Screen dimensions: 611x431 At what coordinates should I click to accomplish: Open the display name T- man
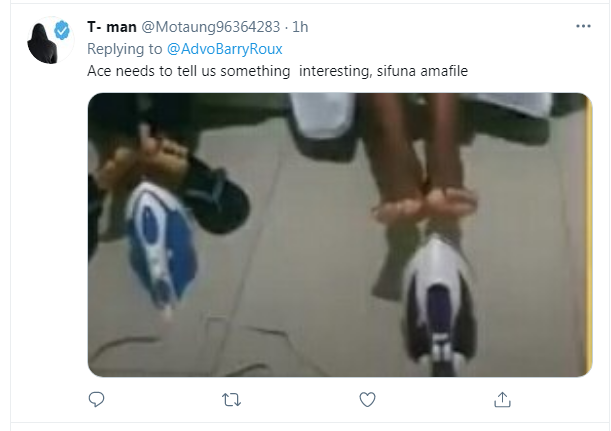click(x=112, y=24)
